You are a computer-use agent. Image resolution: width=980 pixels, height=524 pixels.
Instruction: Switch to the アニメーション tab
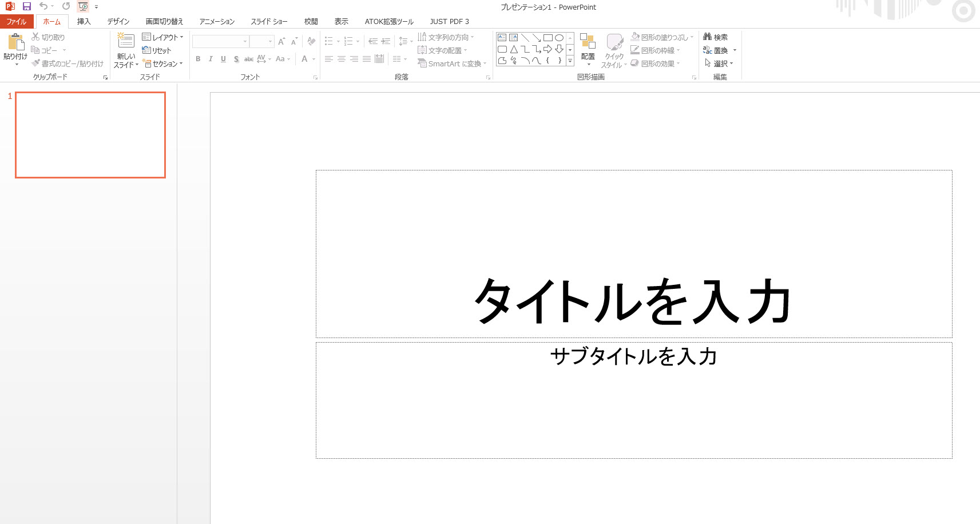(x=217, y=22)
